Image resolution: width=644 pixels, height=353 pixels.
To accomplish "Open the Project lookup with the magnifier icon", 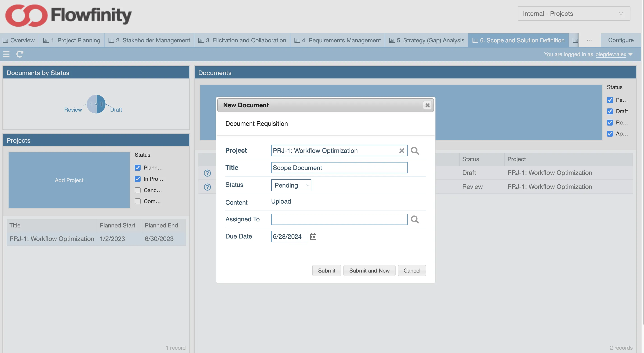I will (415, 151).
